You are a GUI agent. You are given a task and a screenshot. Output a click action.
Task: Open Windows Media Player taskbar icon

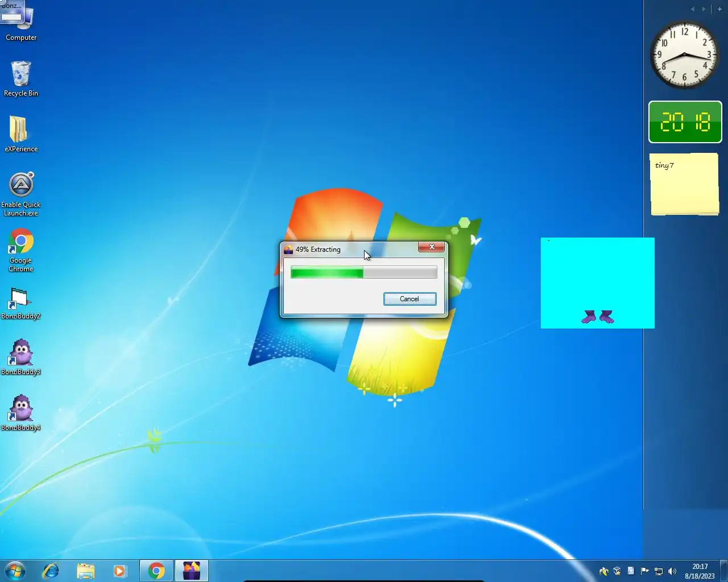tap(120, 571)
